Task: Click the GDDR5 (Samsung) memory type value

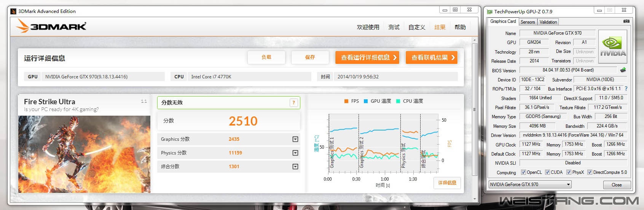Action: tap(543, 116)
